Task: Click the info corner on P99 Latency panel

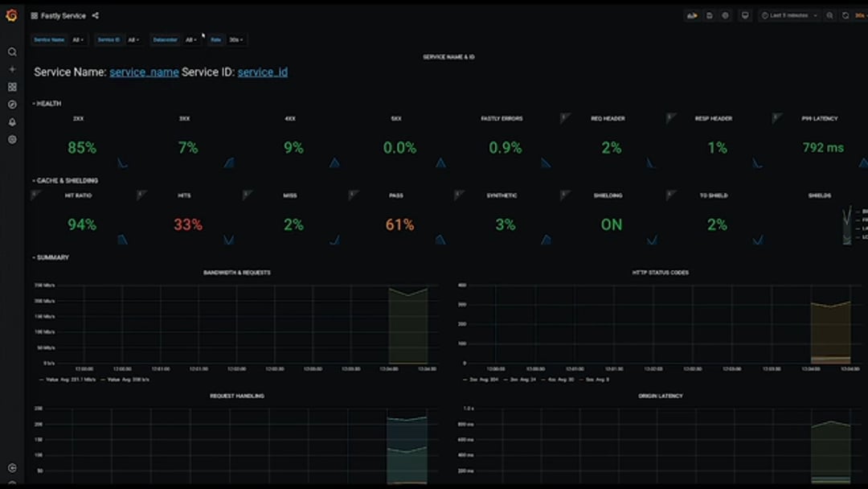Action: pos(776,117)
